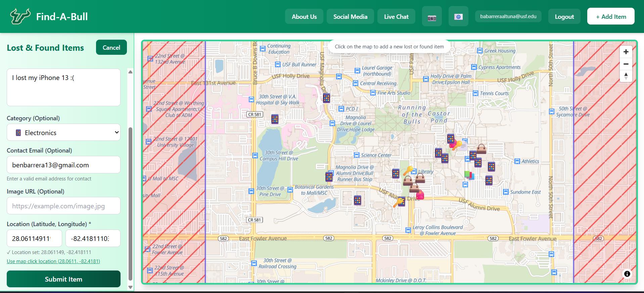This screenshot has width=644, height=293.
Task: Click the 'Category (Optional)' field label
Action: [x=33, y=118]
